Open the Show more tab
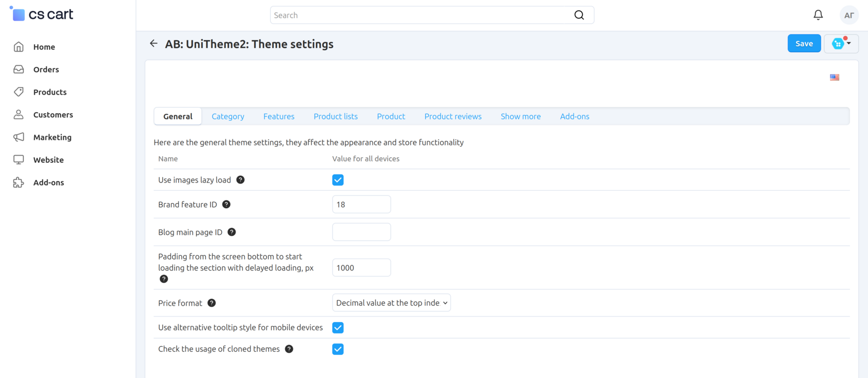 [x=521, y=116]
